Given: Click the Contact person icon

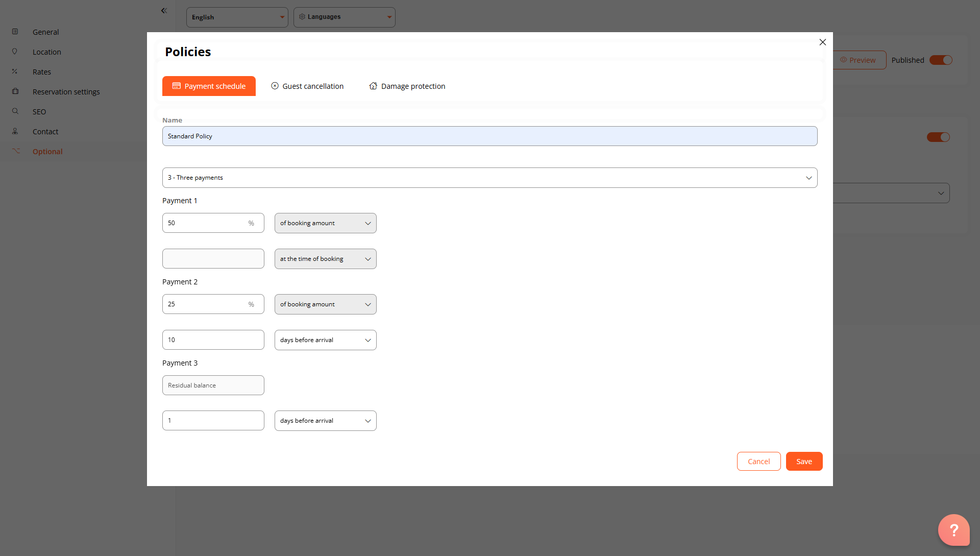Looking at the screenshot, I should click(x=15, y=131).
